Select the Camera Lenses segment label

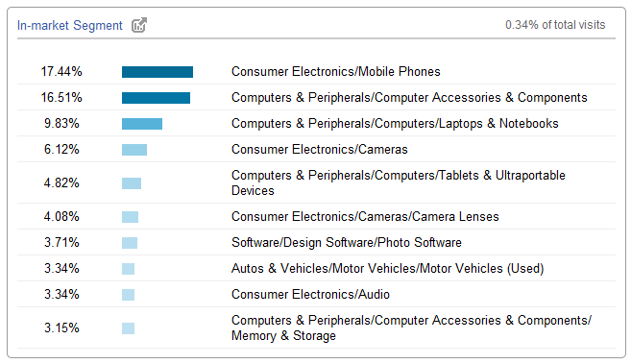(x=365, y=217)
